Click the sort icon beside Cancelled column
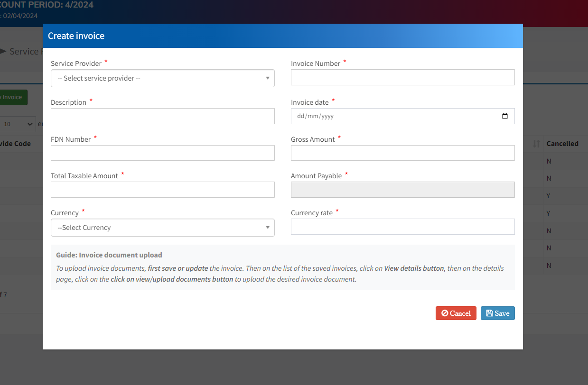This screenshot has height=385, width=588. [x=536, y=144]
